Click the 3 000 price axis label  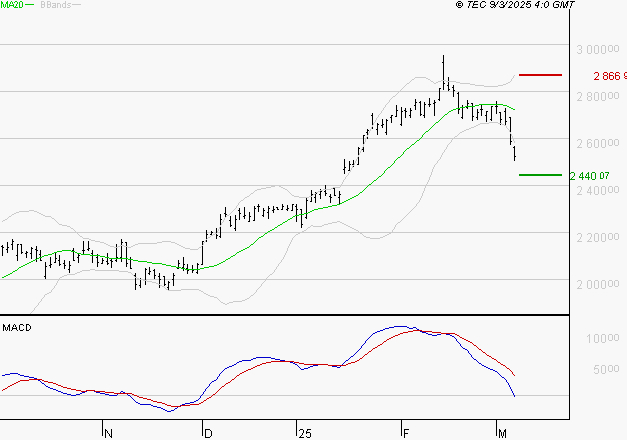(597, 50)
